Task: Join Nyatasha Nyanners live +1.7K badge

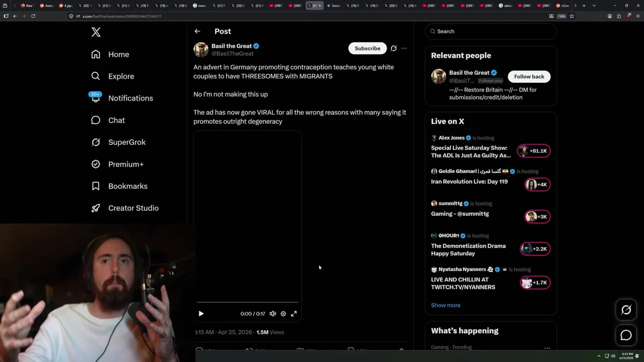Action: click(x=535, y=283)
